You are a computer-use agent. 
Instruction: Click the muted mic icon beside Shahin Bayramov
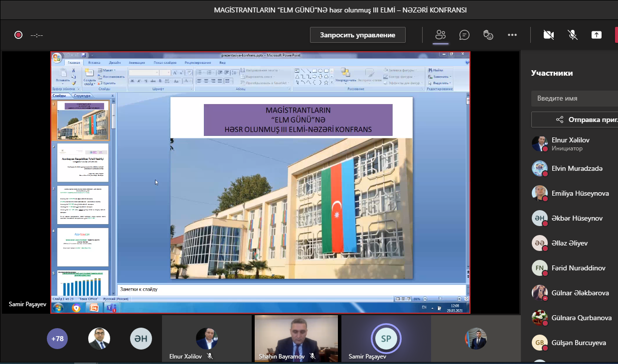tap(312, 357)
